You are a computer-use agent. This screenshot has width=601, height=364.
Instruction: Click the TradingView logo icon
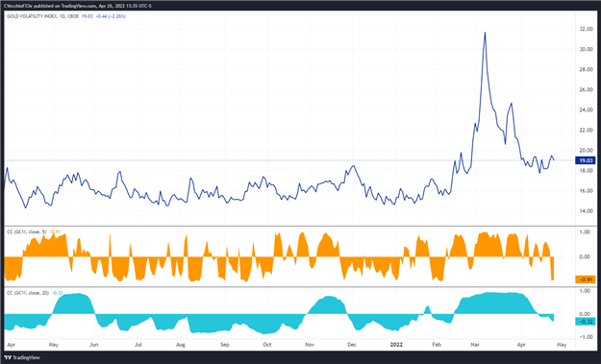pos(8,357)
